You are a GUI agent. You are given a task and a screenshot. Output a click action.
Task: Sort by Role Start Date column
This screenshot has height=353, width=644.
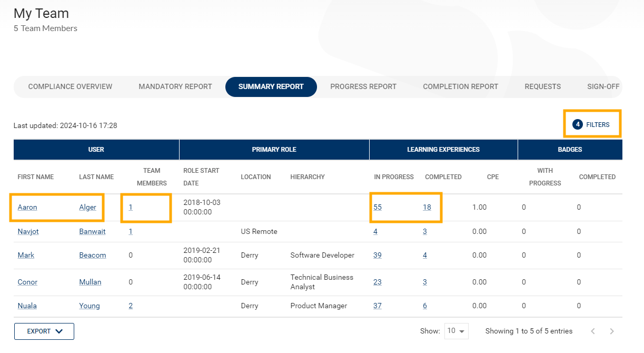(201, 177)
